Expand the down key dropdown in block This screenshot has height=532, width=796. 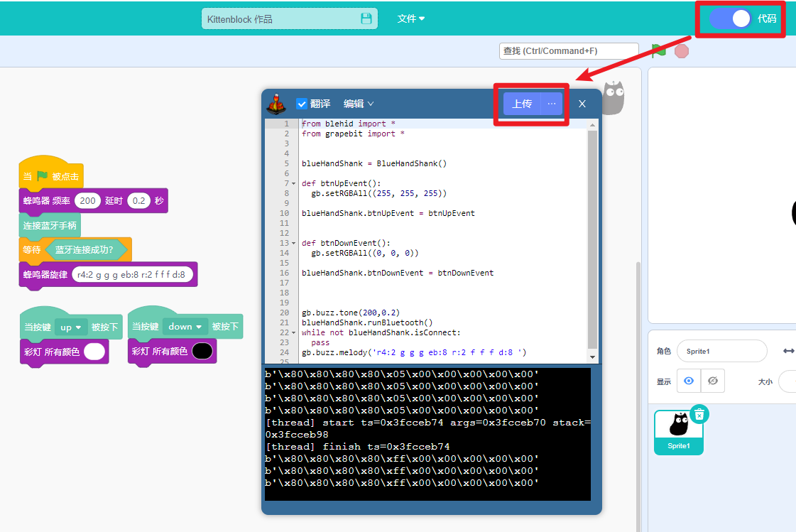click(185, 327)
